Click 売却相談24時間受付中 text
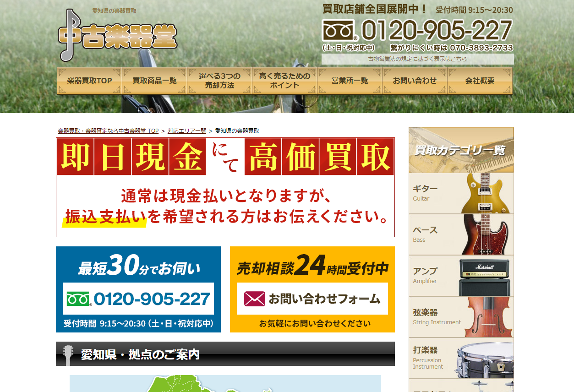This screenshot has height=392, width=574. pyautogui.click(x=312, y=266)
